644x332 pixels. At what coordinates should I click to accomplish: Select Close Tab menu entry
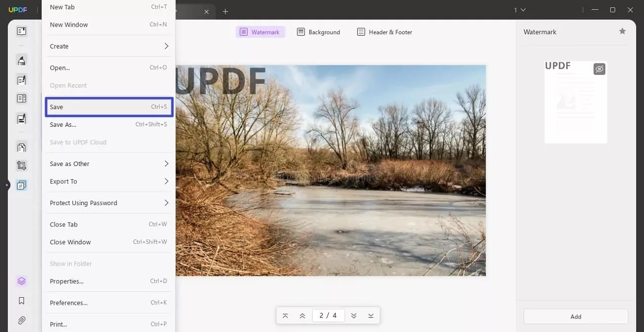tap(108, 224)
